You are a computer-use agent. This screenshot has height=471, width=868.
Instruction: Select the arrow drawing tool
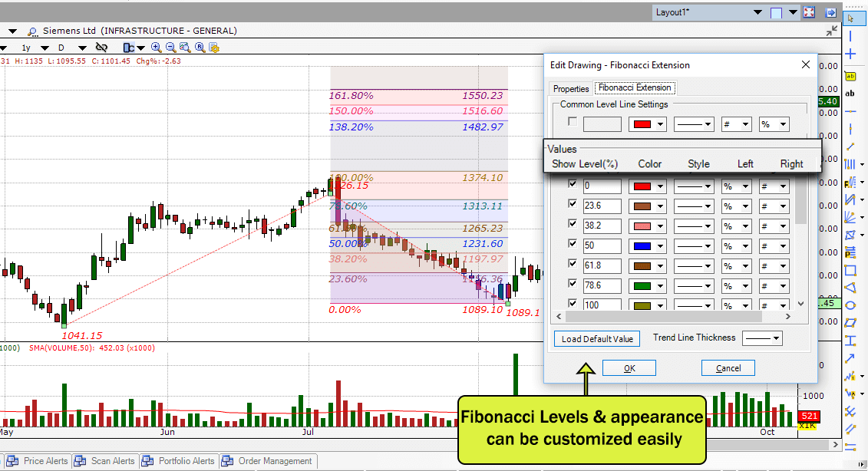tap(850, 358)
